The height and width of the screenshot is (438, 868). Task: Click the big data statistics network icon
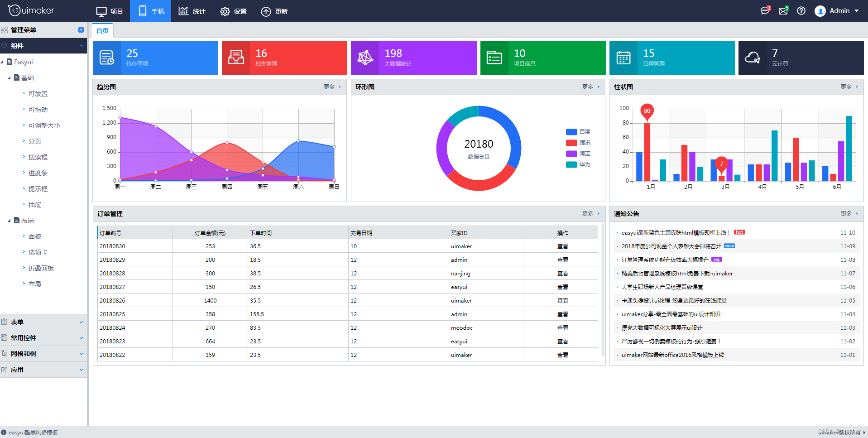pyautogui.click(x=365, y=58)
